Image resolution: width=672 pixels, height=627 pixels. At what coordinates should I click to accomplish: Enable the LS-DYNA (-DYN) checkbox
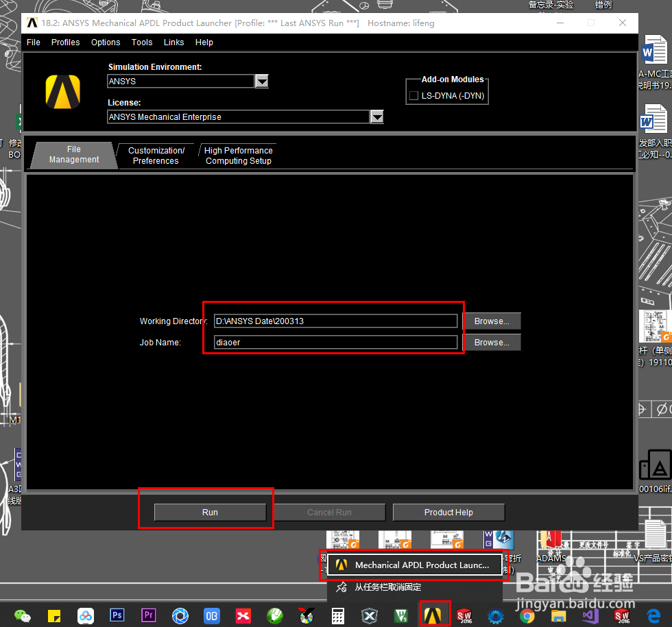(x=413, y=95)
